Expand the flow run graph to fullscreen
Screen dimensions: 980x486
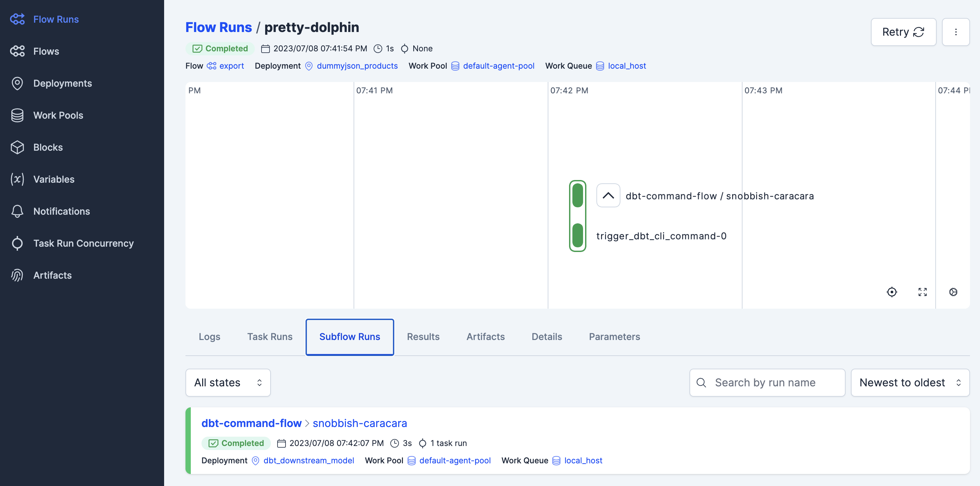(x=922, y=292)
